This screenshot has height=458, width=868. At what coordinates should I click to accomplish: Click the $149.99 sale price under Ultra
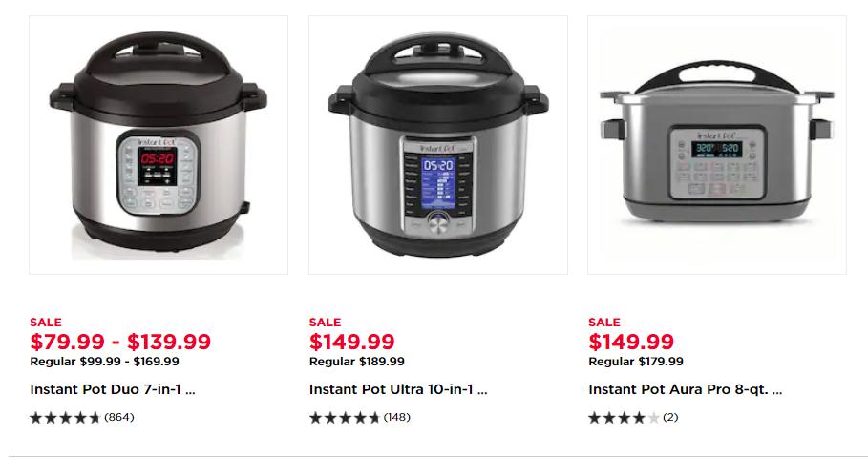(x=352, y=342)
